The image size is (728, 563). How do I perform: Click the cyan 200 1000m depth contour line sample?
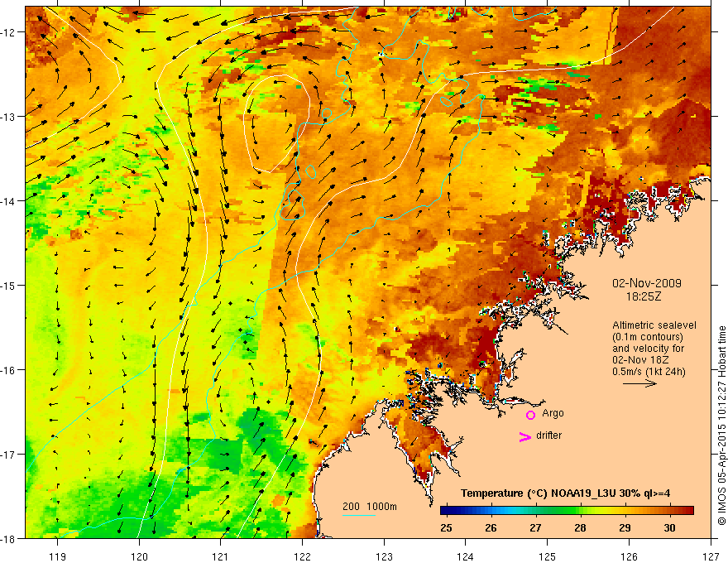coord(359,515)
